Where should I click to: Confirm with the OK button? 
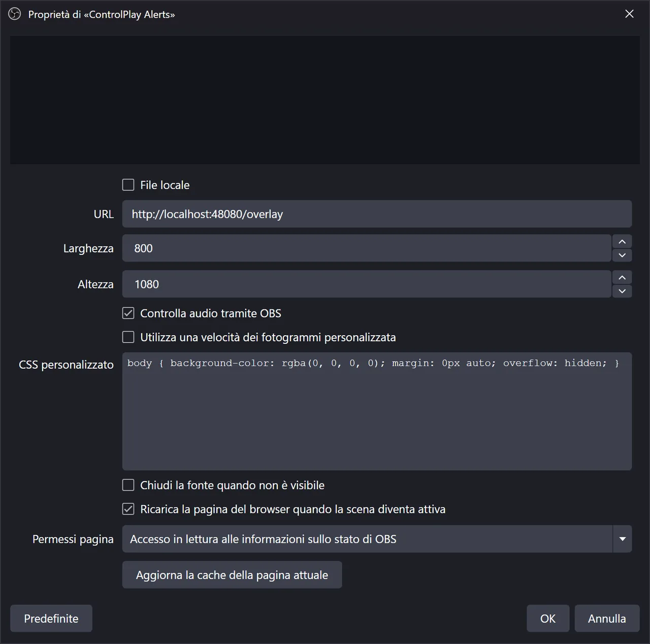click(548, 619)
